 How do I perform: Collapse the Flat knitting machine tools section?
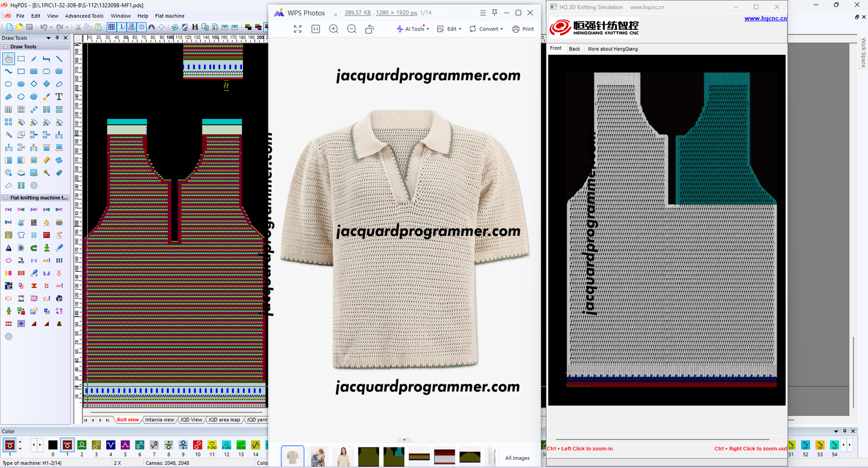coord(5,198)
